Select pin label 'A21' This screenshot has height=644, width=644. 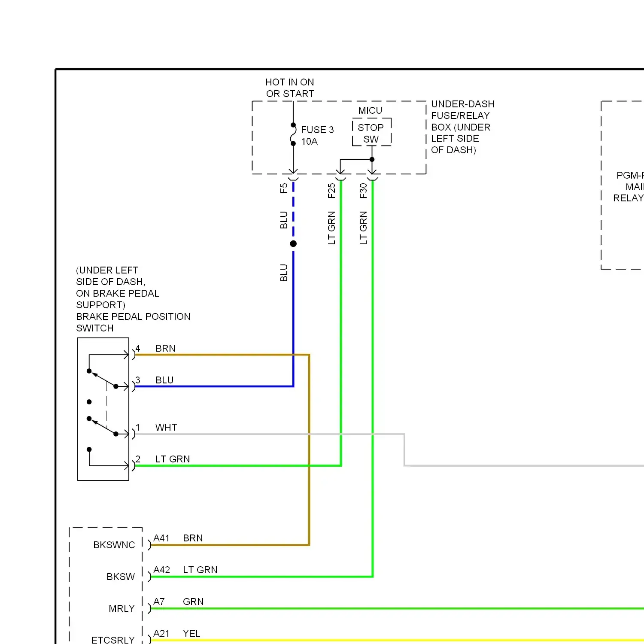click(x=161, y=633)
